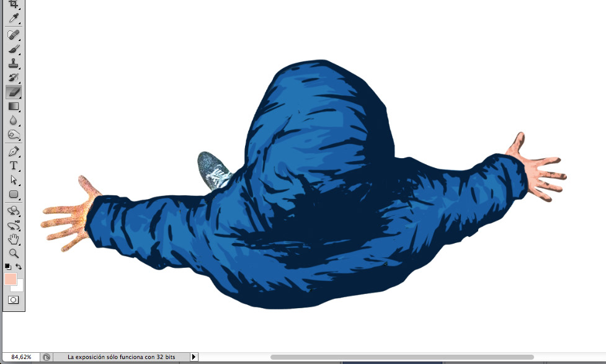Activate the Clone Stamp tool
Image resolution: width=606 pixels, height=364 pixels.
point(13,63)
